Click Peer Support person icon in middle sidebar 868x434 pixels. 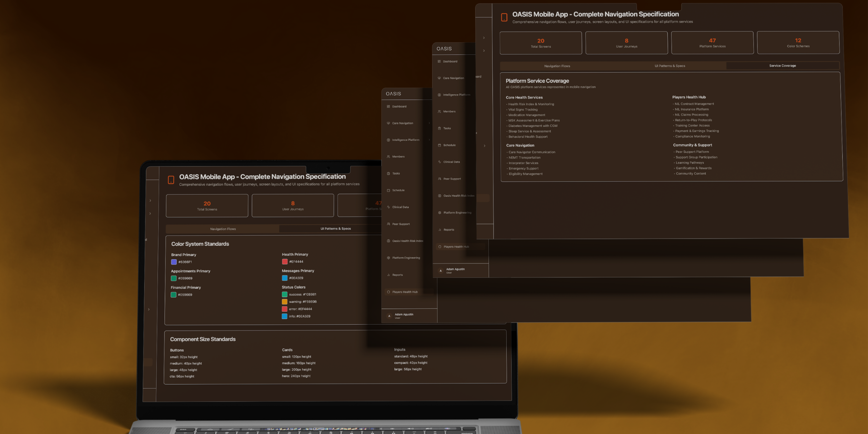439,179
